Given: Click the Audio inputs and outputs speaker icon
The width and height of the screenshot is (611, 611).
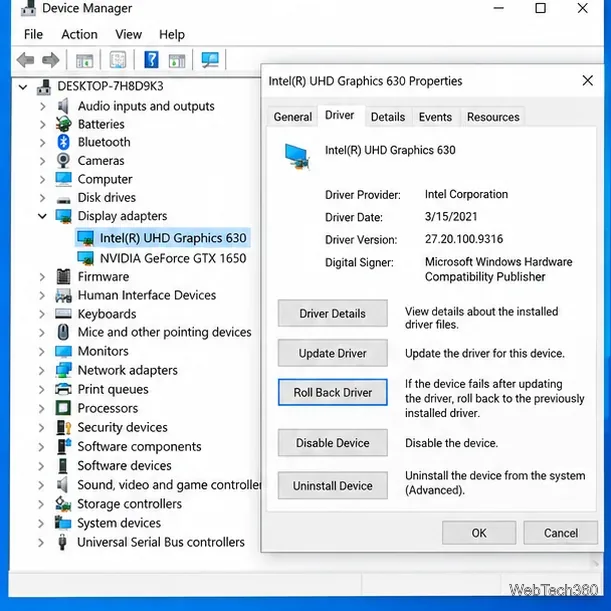Looking at the screenshot, I should click(x=63, y=106).
